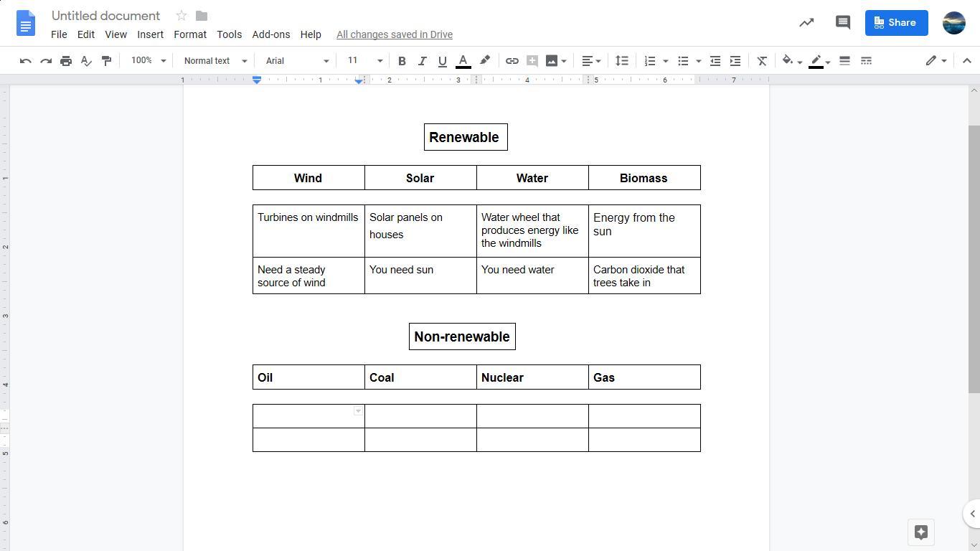This screenshot has width=980, height=551.
Task: Decrease the indent
Action: [x=715, y=61]
